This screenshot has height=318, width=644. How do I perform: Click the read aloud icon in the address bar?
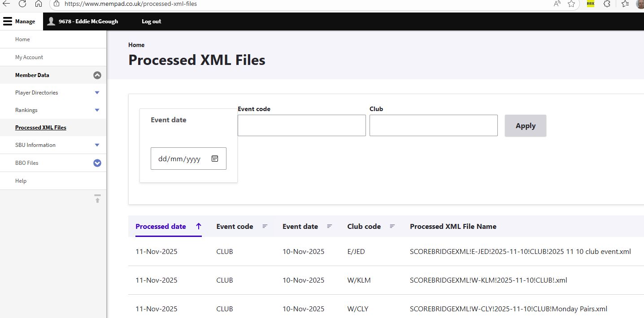[556, 4]
